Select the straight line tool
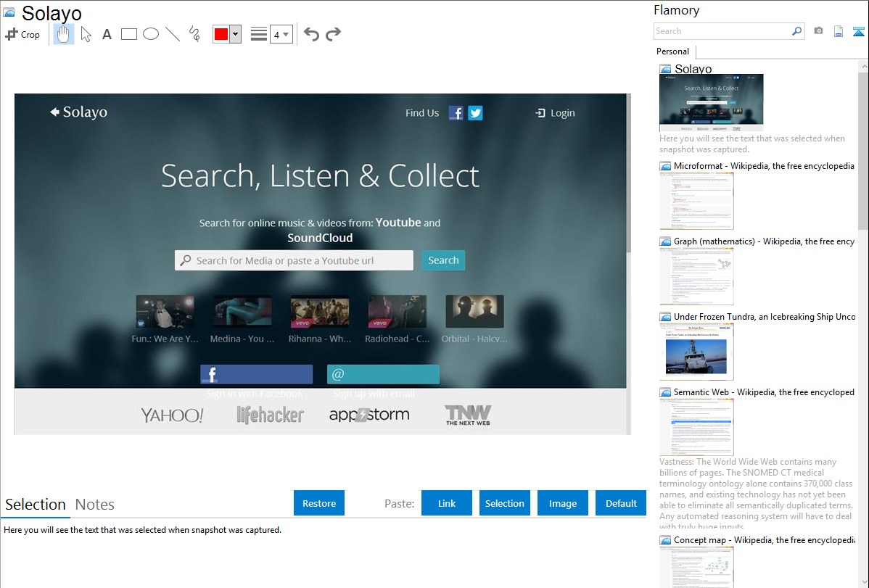Viewport: 869px width, 588px height. point(173,34)
